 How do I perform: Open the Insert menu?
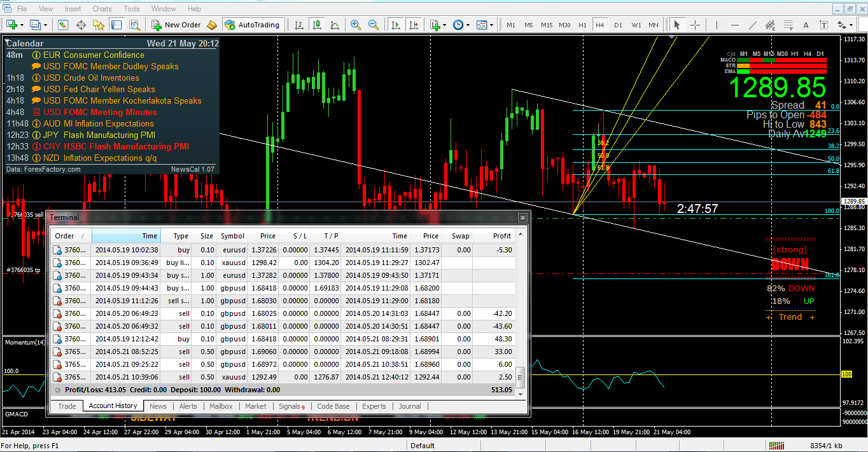[73, 9]
